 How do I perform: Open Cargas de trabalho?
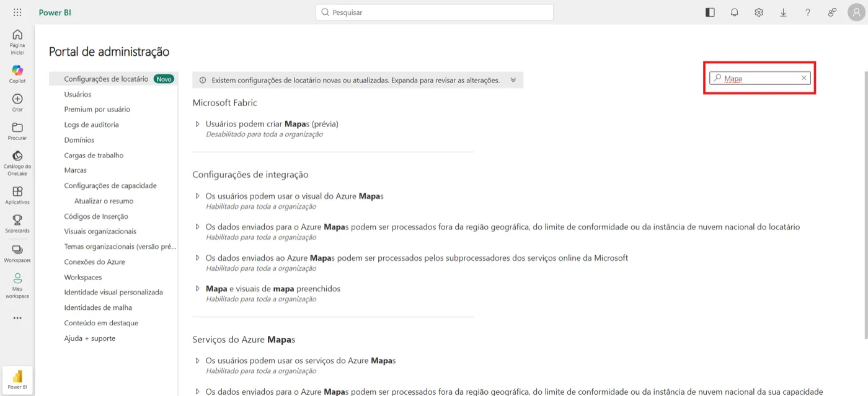(94, 156)
